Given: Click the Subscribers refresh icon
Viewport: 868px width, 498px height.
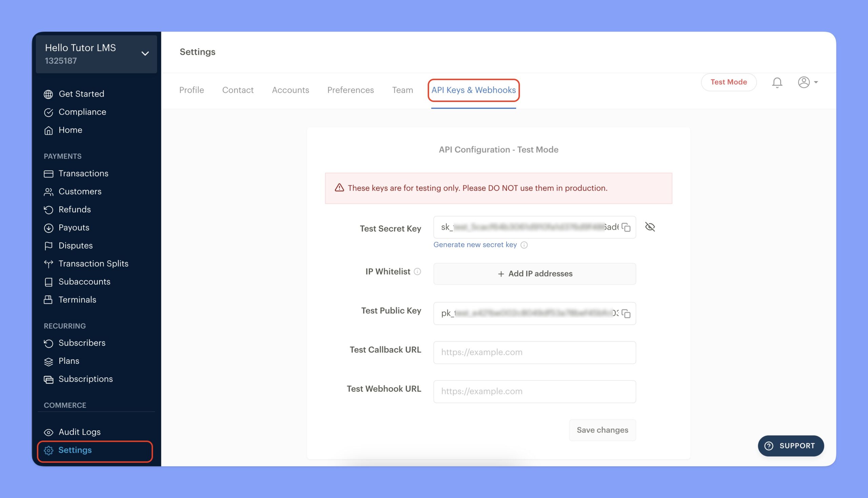Looking at the screenshot, I should tap(48, 343).
